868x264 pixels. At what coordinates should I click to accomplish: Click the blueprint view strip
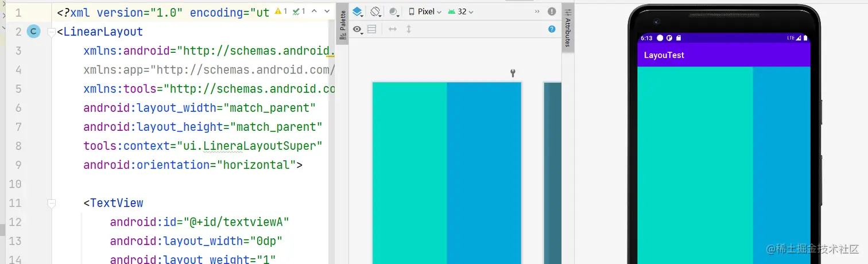(552, 172)
